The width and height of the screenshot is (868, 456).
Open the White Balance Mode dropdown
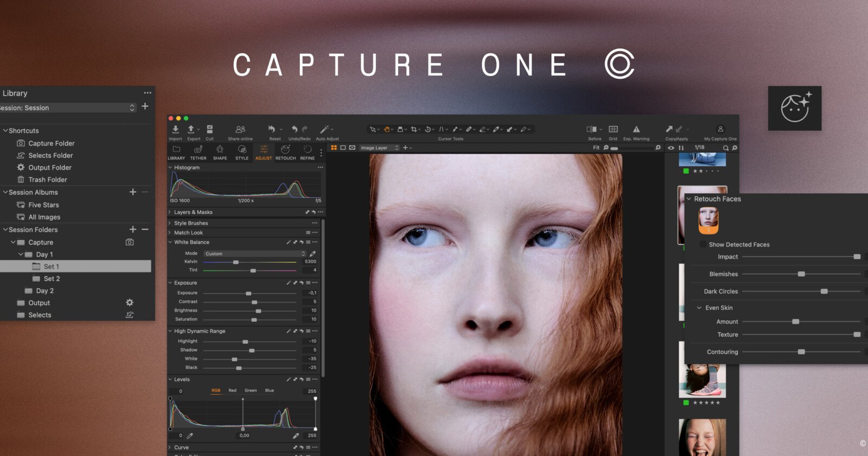(x=255, y=254)
